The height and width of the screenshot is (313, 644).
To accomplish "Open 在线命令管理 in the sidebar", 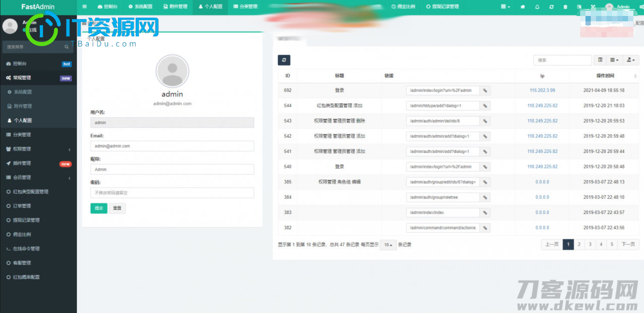I will pos(38,249).
